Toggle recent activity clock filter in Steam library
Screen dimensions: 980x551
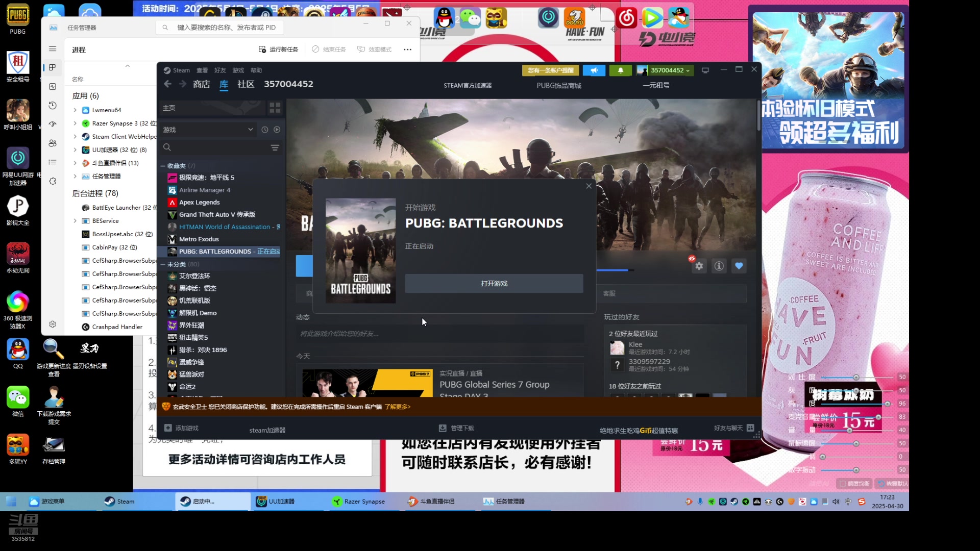[x=265, y=130]
